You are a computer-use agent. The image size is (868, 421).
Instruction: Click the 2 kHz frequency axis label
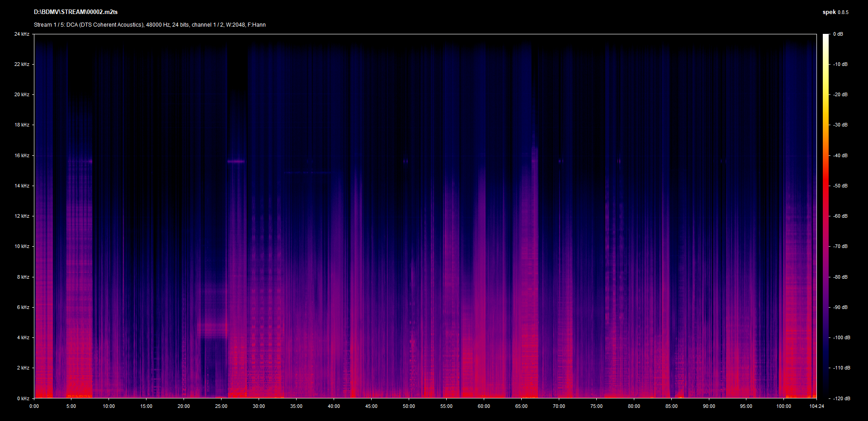[x=23, y=368]
